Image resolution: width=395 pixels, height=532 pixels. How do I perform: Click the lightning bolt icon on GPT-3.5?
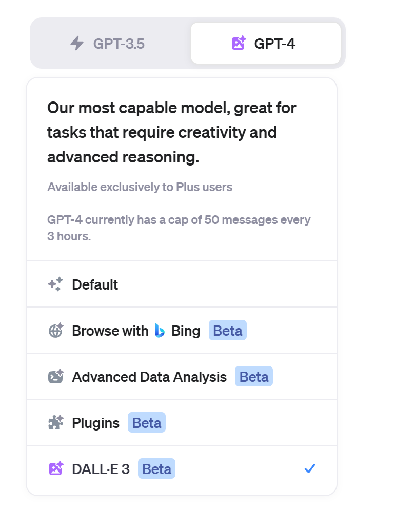77,44
